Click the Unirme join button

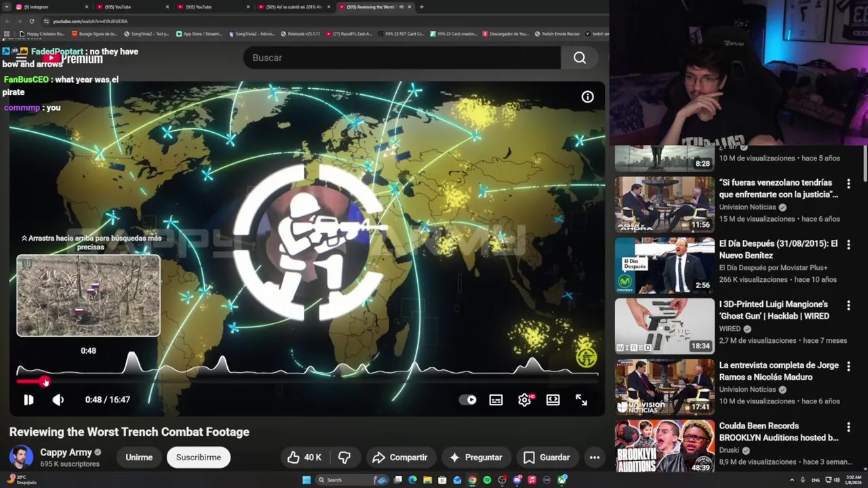click(x=139, y=457)
